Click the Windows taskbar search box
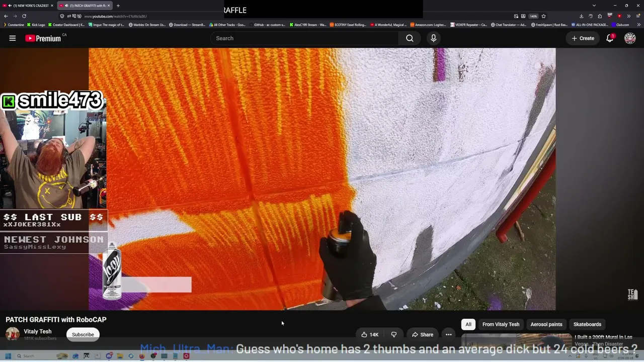Image resolution: width=644 pixels, height=362 pixels. pyautogui.click(x=34, y=356)
